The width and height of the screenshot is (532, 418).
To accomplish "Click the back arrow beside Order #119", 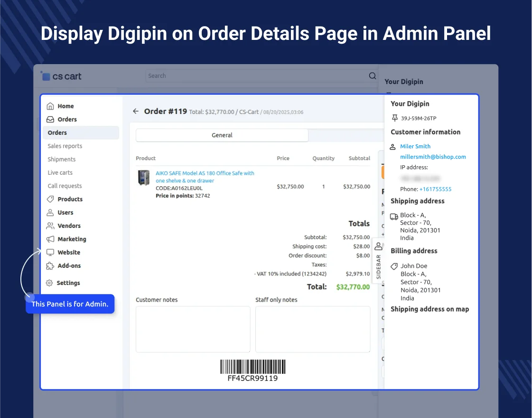I will coord(136,111).
